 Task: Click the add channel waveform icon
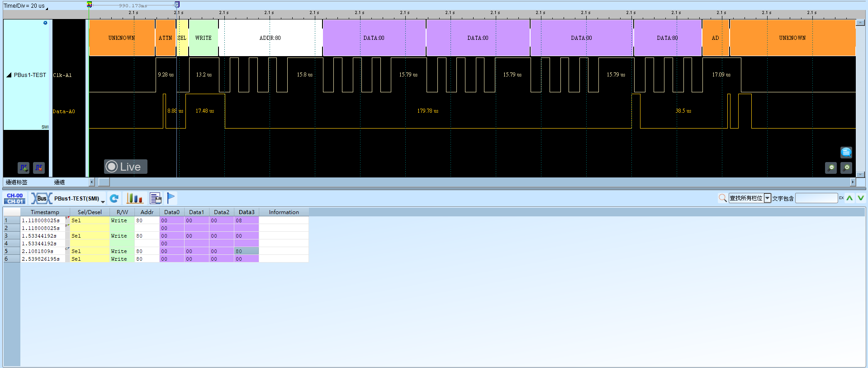pos(24,168)
